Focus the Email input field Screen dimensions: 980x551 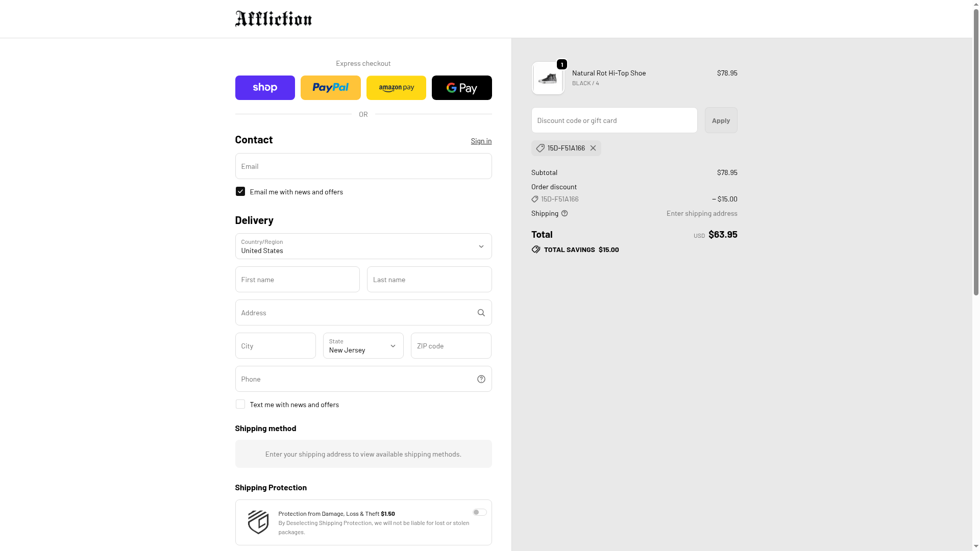(363, 166)
